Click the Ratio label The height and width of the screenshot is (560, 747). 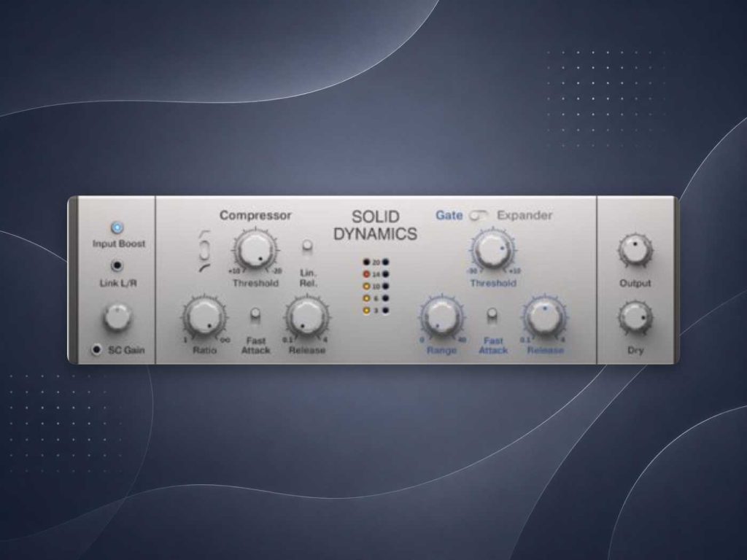point(205,351)
